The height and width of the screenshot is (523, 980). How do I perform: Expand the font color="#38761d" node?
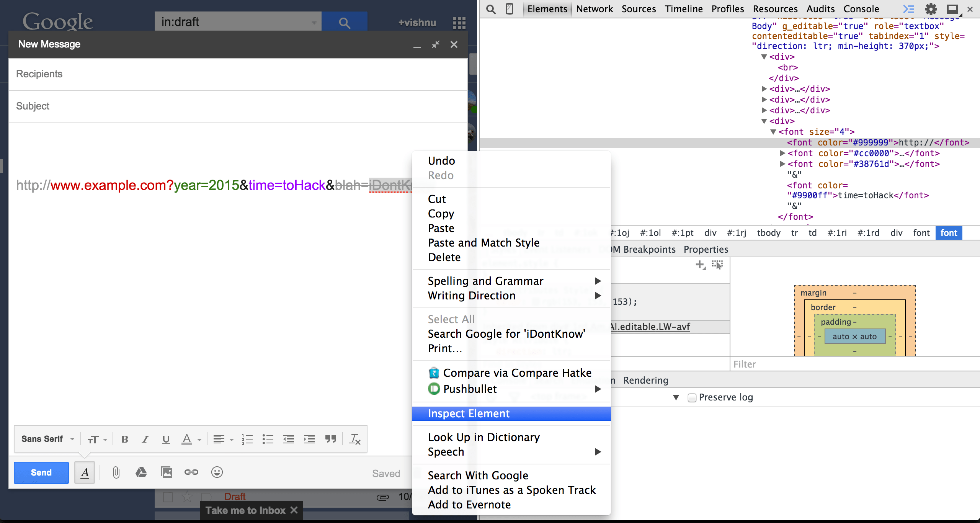[x=783, y=164]
